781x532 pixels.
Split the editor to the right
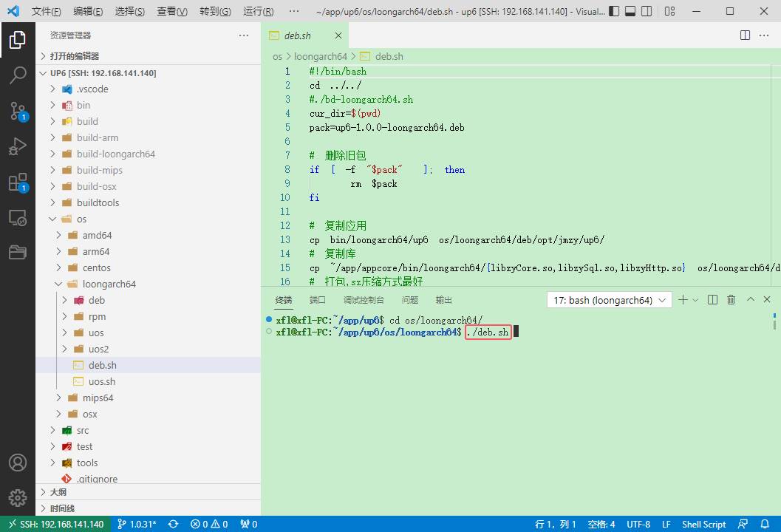(746, 35)
